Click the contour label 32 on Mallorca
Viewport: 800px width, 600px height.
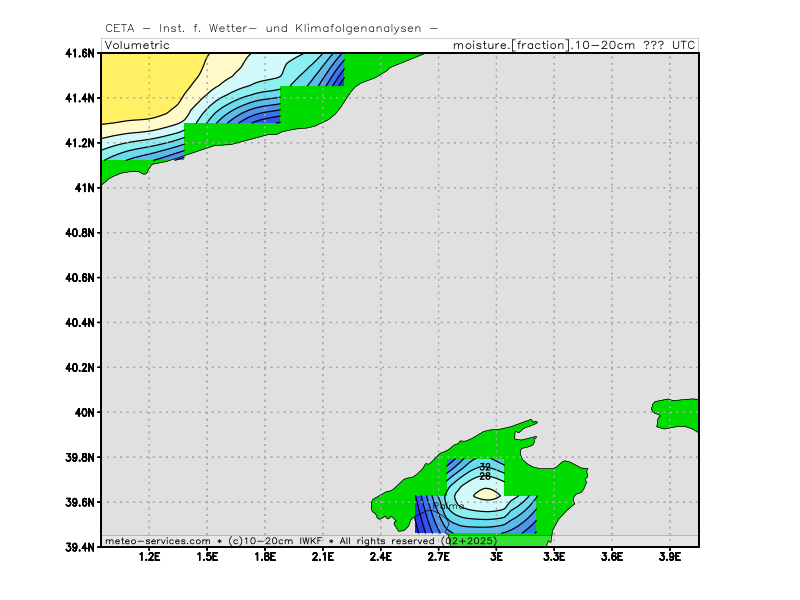point(485,467)
